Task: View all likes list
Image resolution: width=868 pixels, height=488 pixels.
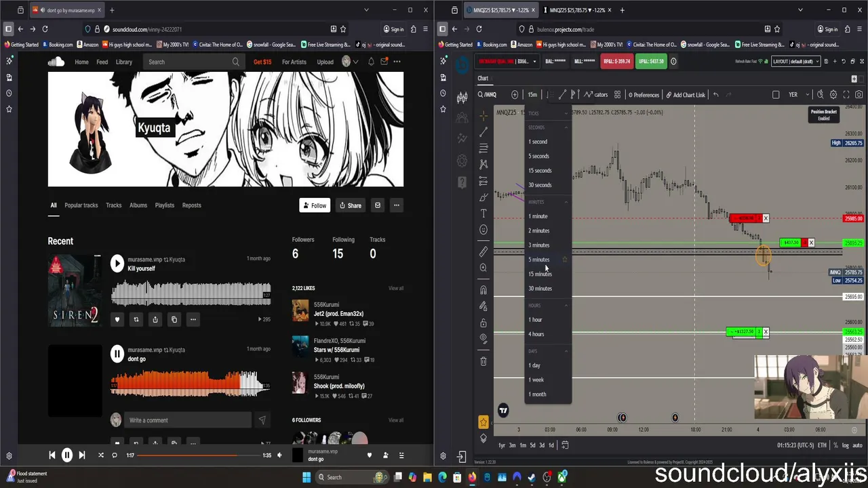Action: coord(396,288)
